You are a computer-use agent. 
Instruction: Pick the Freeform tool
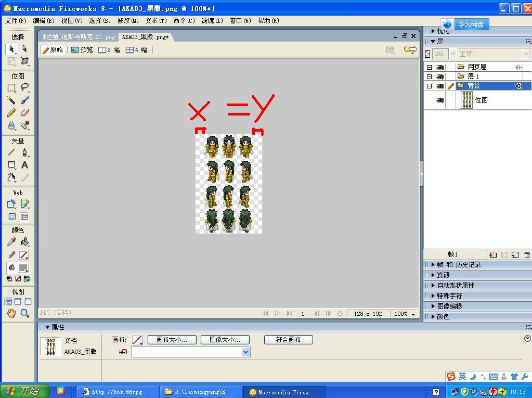pyautogui.click(x=11, y=177)
